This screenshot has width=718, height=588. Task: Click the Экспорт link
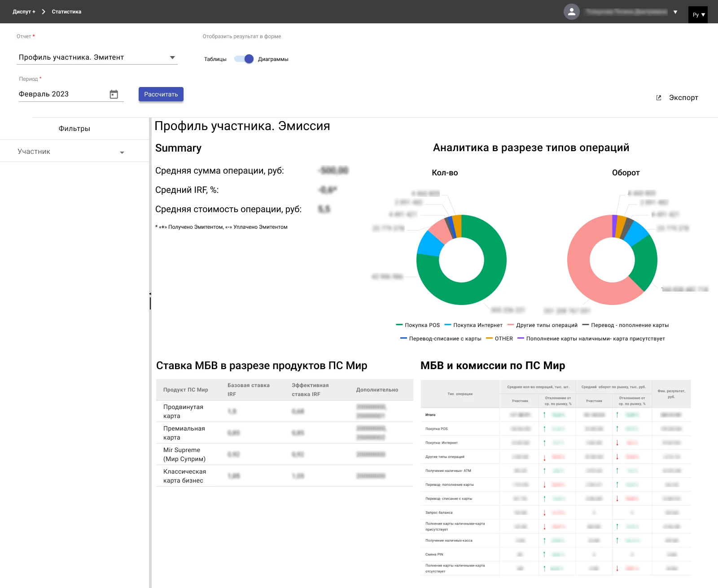[x=683, y=98]
